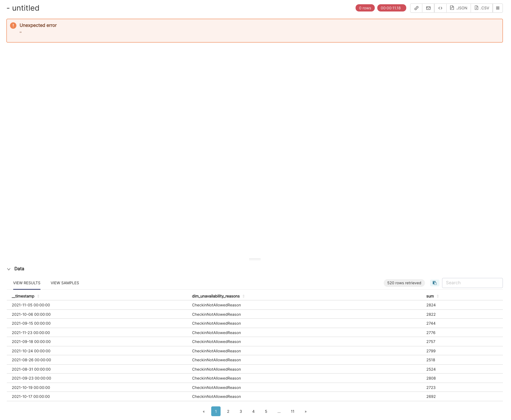Click the error warning icon
The width and height of the screenshot is (511, 420).
(x=13, y=25)
